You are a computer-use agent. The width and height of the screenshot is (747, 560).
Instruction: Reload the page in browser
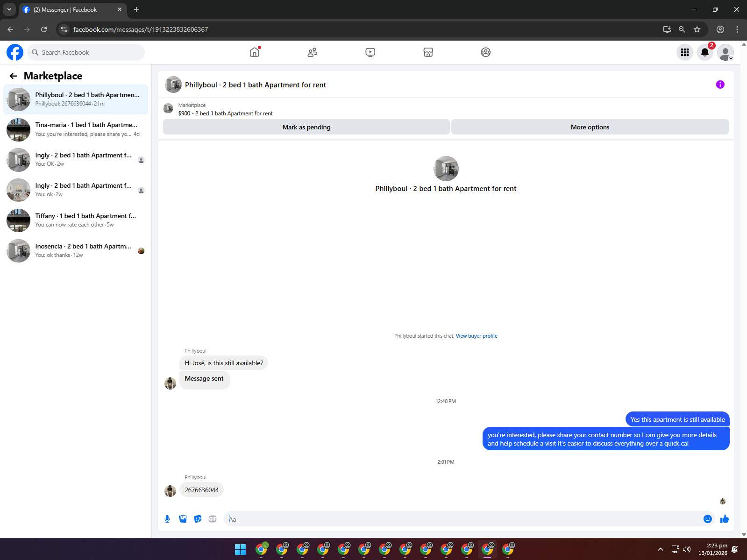pos(44,29)
